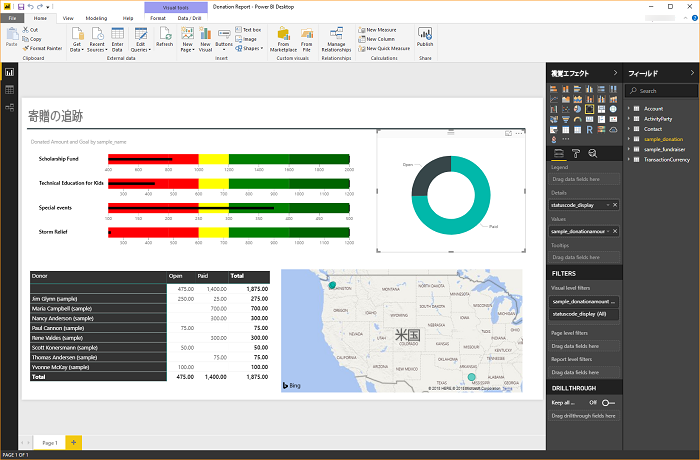Open the Analytics magnifier pane
Image resolution: width=700 pixels, height=460 pixels.
(592, 153)
